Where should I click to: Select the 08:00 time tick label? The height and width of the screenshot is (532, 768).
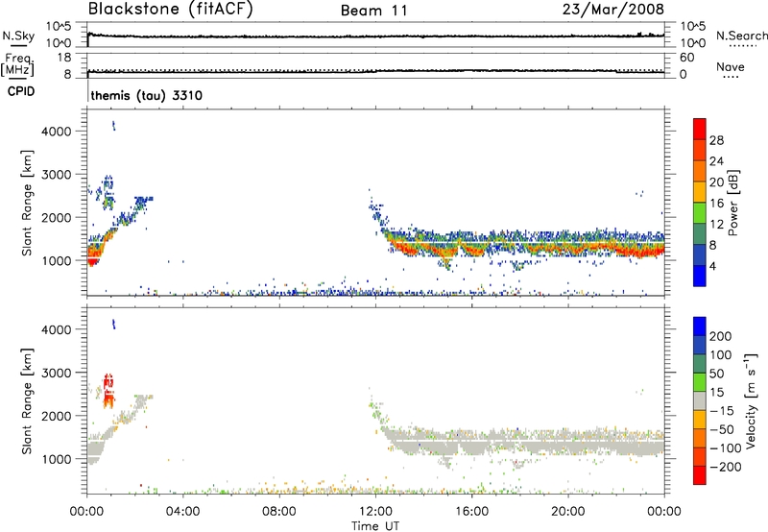click(278, 512)
